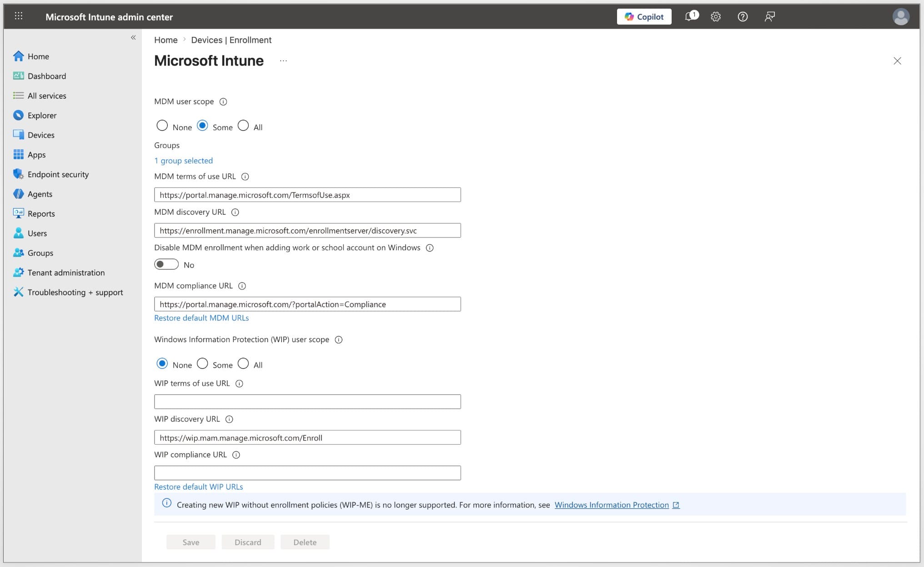Screen dimensions: 924x567
Task: Open the feedback icon in header
Action: coord(769,17)
